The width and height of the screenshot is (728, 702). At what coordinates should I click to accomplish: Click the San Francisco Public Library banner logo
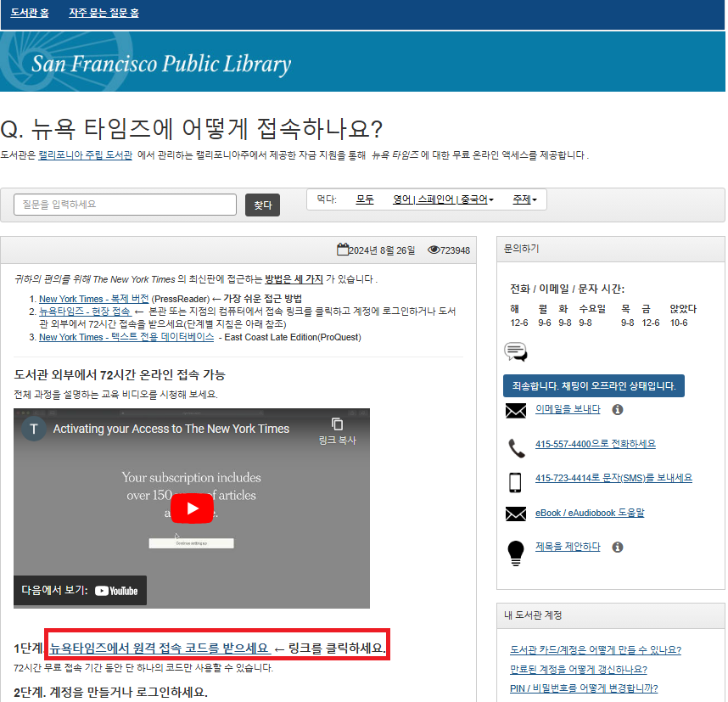pyautogui.click(x=161, y=65)
